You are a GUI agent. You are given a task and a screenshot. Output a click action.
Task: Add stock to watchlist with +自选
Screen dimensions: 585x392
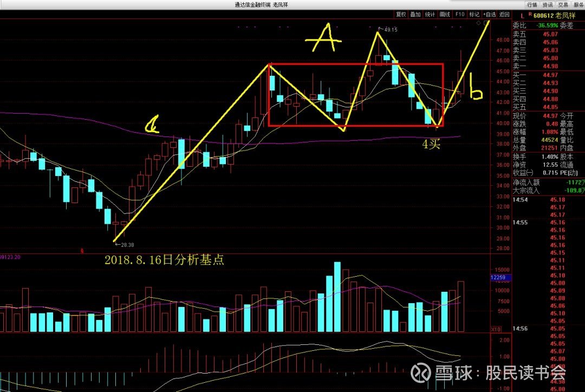[x=490, y=14]
